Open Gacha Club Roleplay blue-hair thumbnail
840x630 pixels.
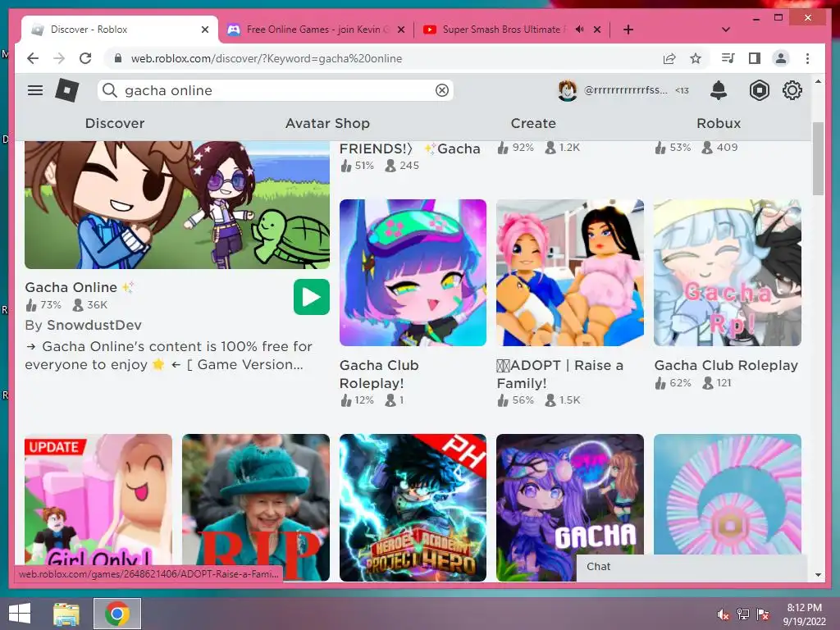click(728, 272)
